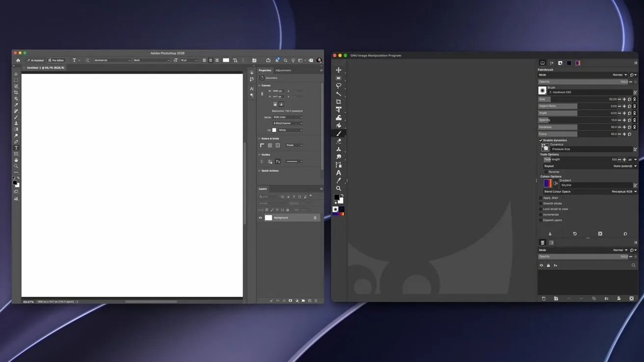Open the Pixels ruler units dropdown
Screen dimensions: 644x362
coord(294,145)
